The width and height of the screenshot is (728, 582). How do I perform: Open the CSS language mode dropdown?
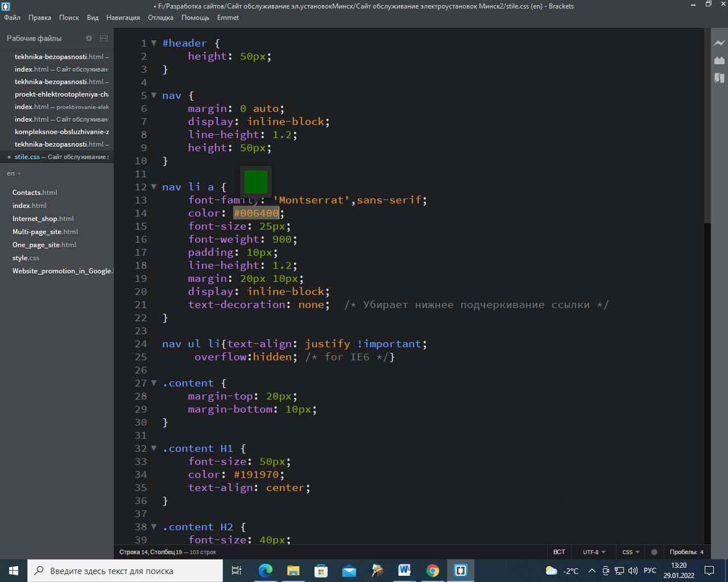pos(631,552)
